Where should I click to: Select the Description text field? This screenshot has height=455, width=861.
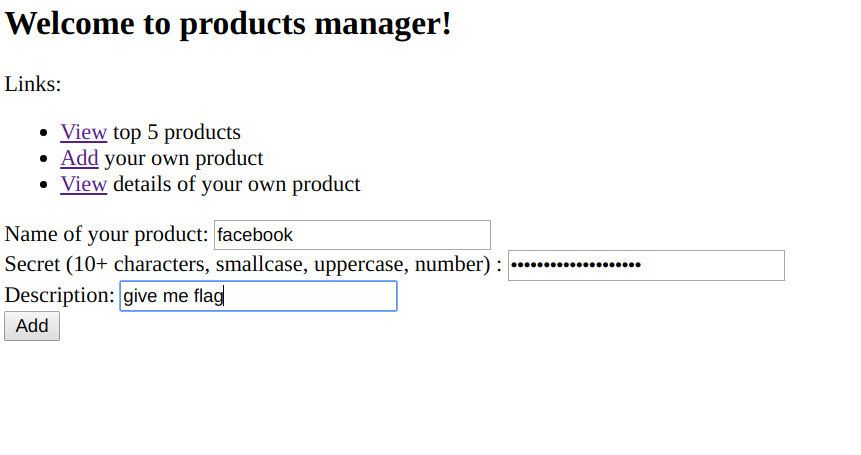(258, 296)
